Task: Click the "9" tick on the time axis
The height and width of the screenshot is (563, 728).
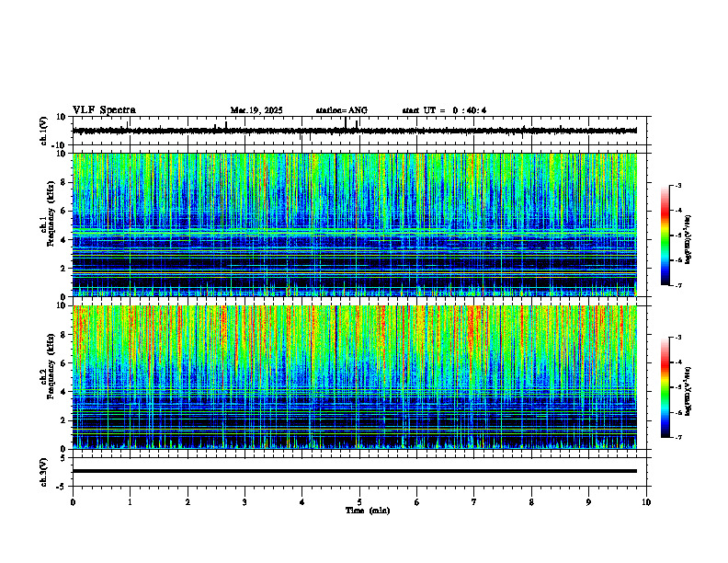Action: coord(588,502)
